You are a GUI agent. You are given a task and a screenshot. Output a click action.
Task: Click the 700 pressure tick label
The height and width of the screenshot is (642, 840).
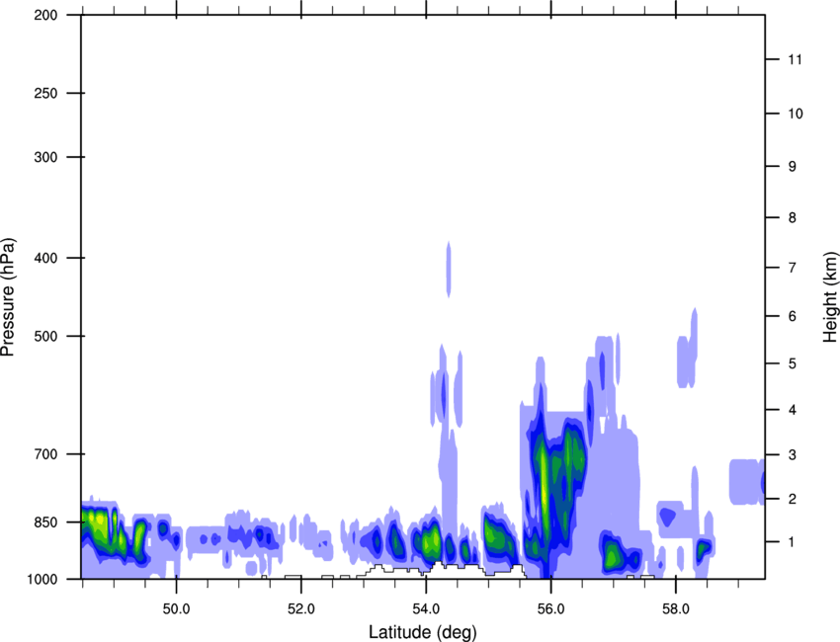pyautogui.click(x=46, y=454)
